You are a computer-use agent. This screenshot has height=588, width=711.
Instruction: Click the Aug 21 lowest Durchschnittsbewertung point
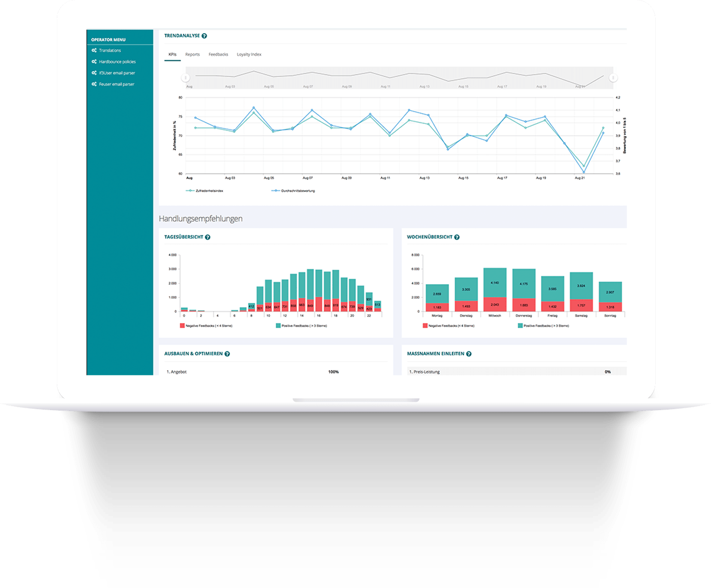[584, 172]
